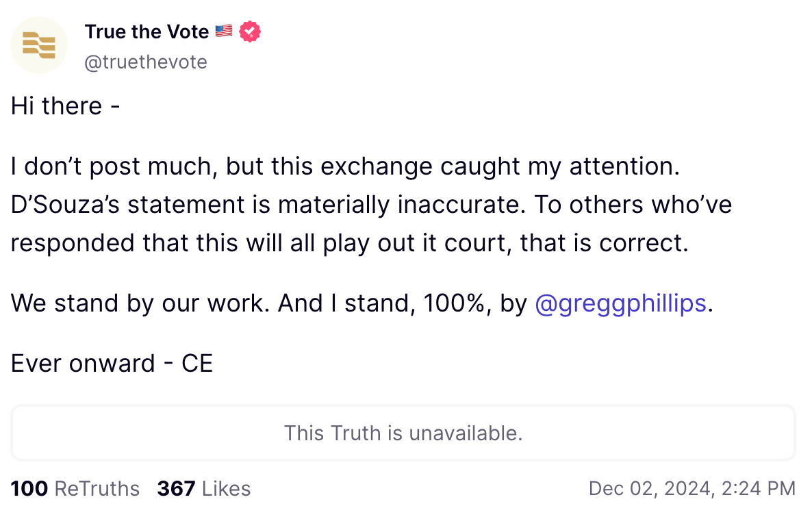Click the 2:24 PM time portion of timestamp
Viewport: 812px width, 519px height.
click(x=761, y=488)
